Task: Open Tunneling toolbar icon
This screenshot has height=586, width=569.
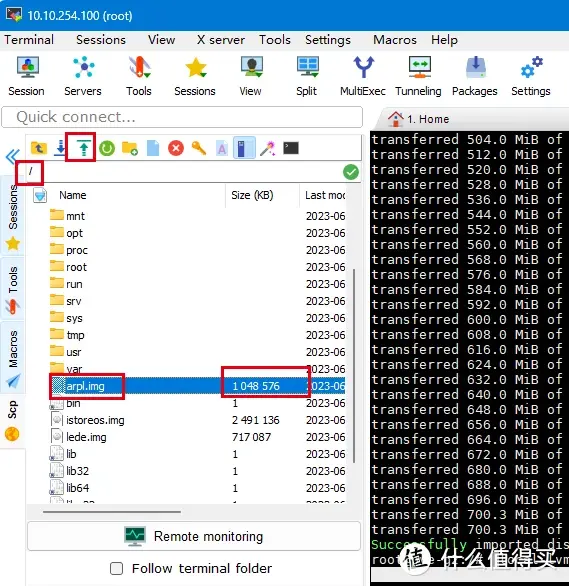Action: pyautogui.click(x=418, y=76)
